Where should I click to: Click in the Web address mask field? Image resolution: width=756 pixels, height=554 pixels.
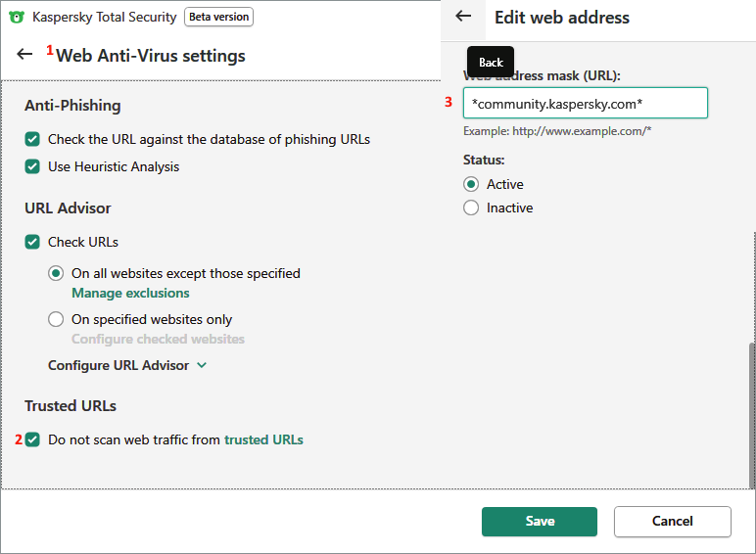pyautogui.click(x=586, y=103)
